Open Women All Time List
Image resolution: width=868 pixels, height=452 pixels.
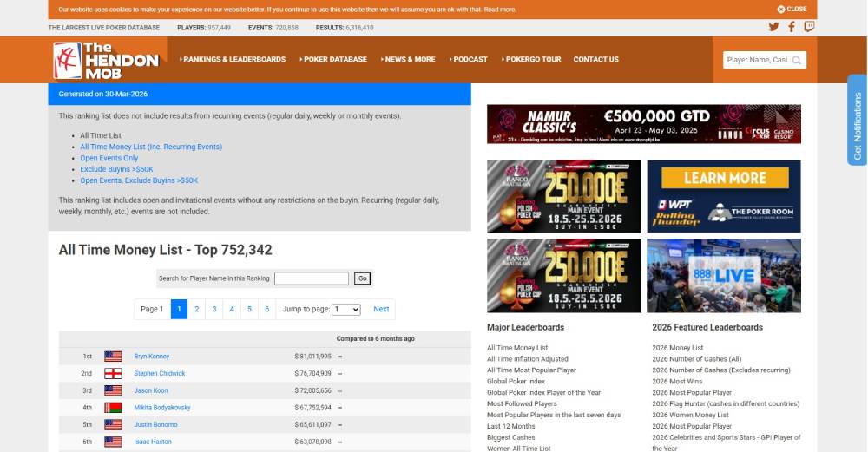click(519, 449)
